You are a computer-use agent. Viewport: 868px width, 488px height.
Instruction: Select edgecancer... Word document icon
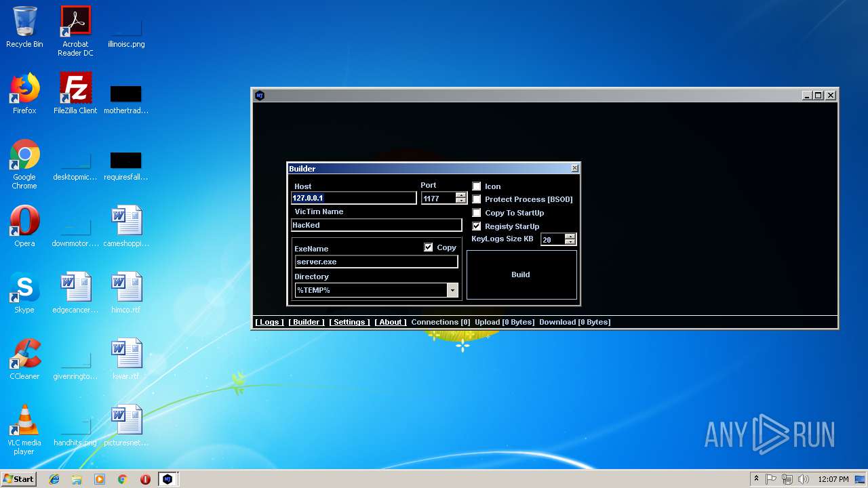pos(75,293)
